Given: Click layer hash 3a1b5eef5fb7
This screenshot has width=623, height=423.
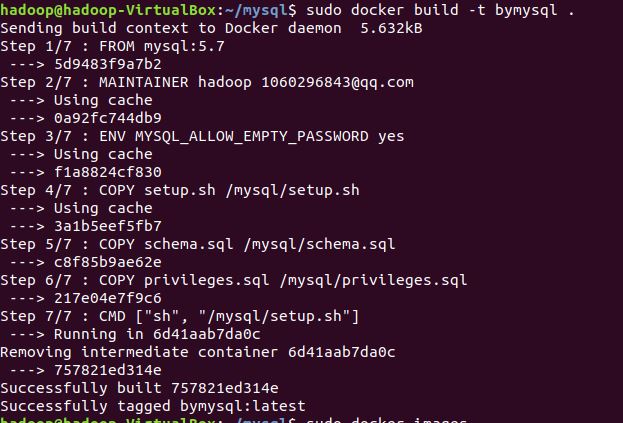Looking at the screenshot, I should click(108, 226).
